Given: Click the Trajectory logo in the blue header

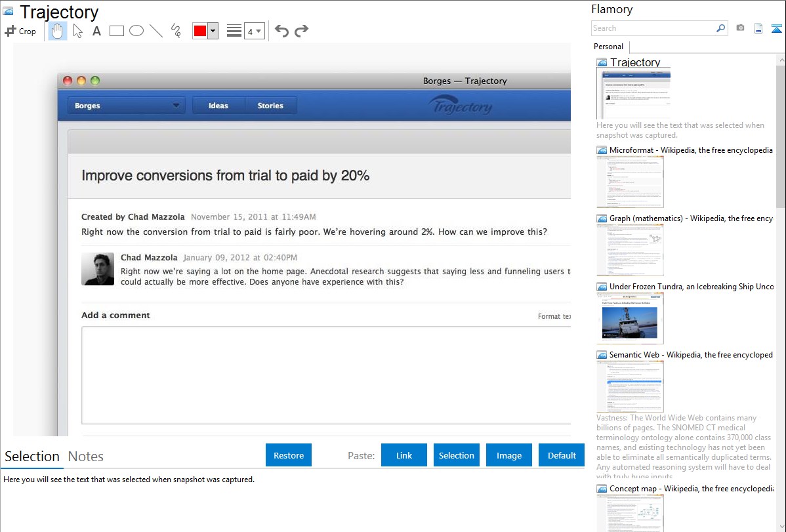Looking at the screenshot, I should pyautogui.click(x=461, y=106).
